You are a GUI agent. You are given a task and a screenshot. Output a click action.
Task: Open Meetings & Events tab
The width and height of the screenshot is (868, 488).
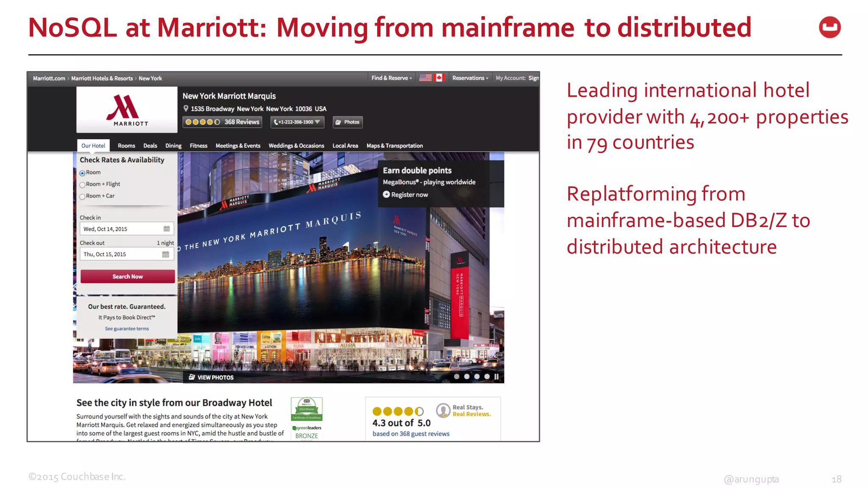[x=238, y=146]
